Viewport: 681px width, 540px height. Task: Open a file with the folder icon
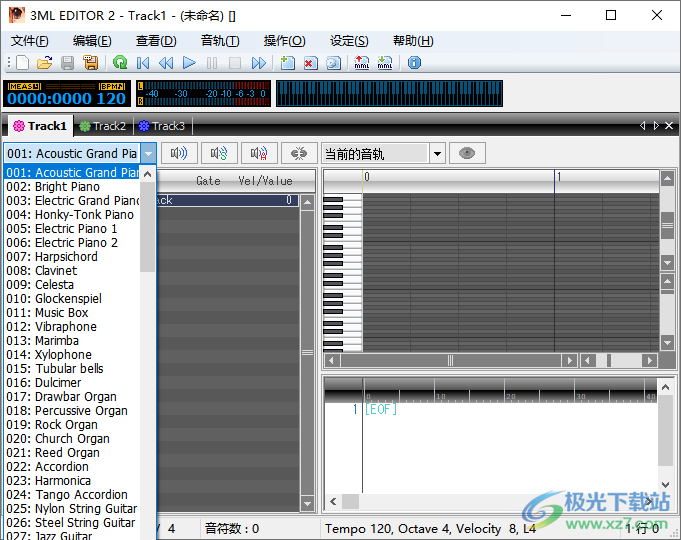(x=44, y=63)
